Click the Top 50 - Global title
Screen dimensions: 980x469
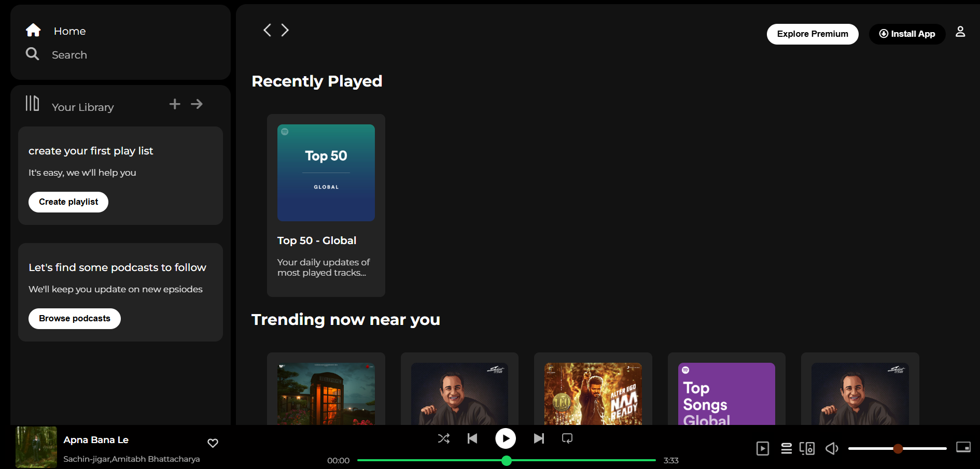317,240
